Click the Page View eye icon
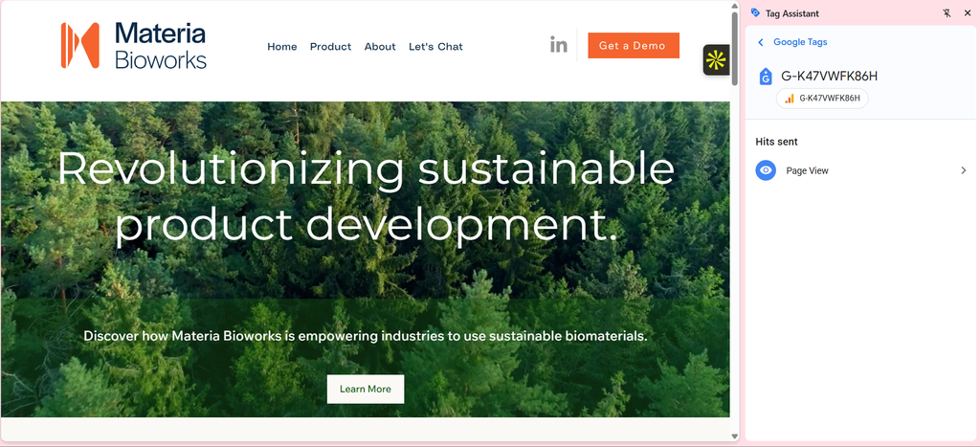This screenshot has height=447, width=980. [766, 170]
